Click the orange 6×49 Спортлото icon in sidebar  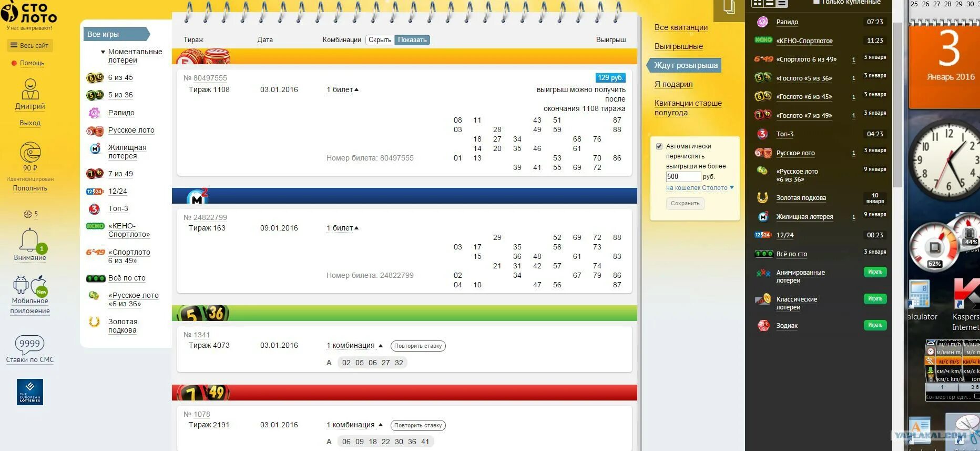pos(96,252)
